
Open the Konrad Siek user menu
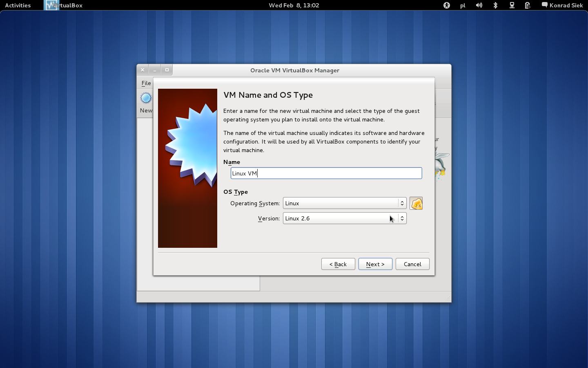click(x=562, y=5)
